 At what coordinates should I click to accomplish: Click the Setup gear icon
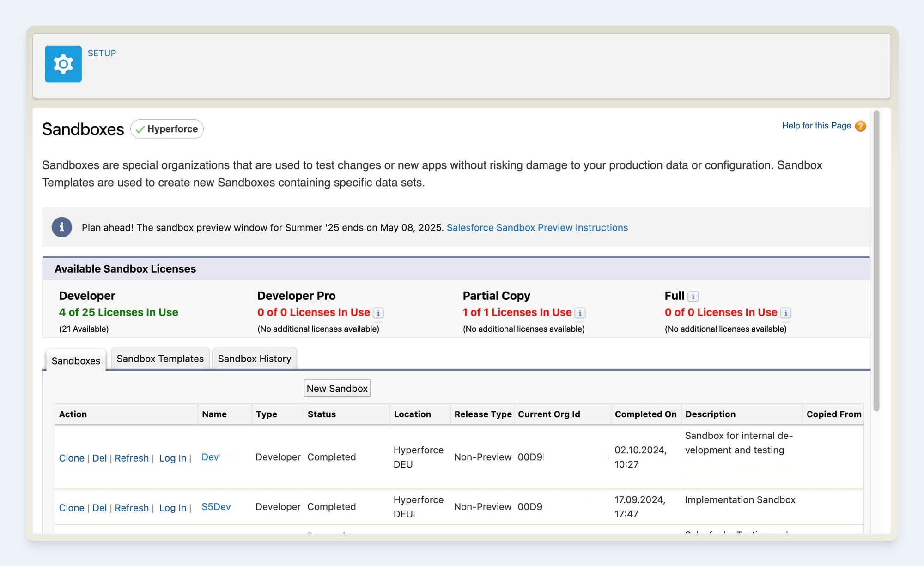point(63,64)
